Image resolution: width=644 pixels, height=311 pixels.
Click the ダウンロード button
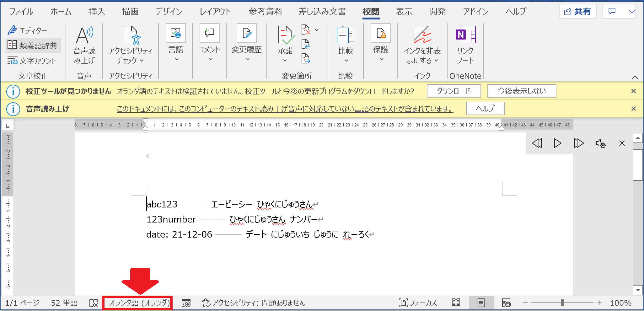coord(454,91)
